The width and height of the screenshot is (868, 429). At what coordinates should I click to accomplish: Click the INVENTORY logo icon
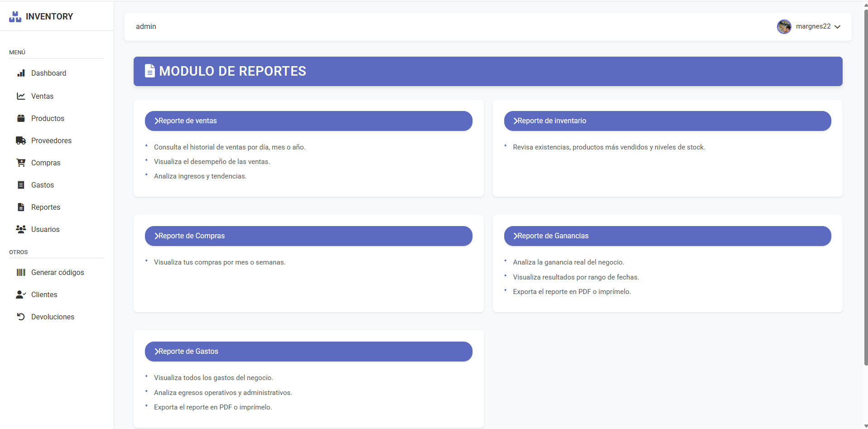[x=15, y=16]
